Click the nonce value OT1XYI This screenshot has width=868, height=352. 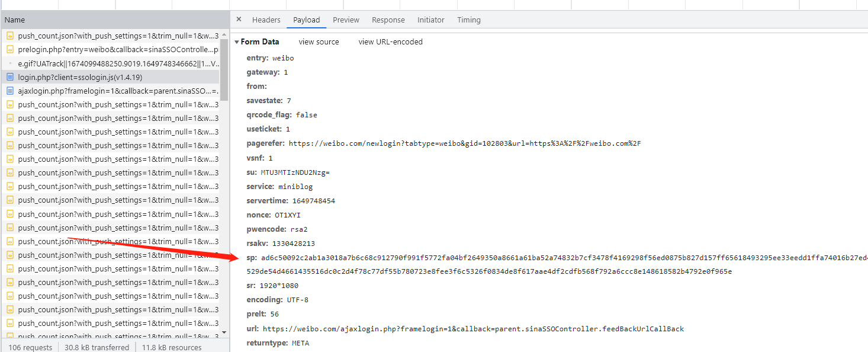point(288,215)
